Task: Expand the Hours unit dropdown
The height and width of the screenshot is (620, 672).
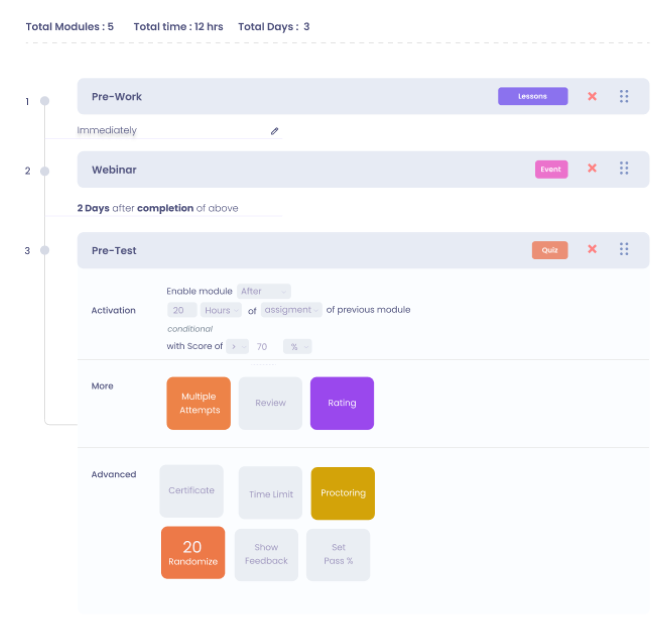Action: pos(221,310)
